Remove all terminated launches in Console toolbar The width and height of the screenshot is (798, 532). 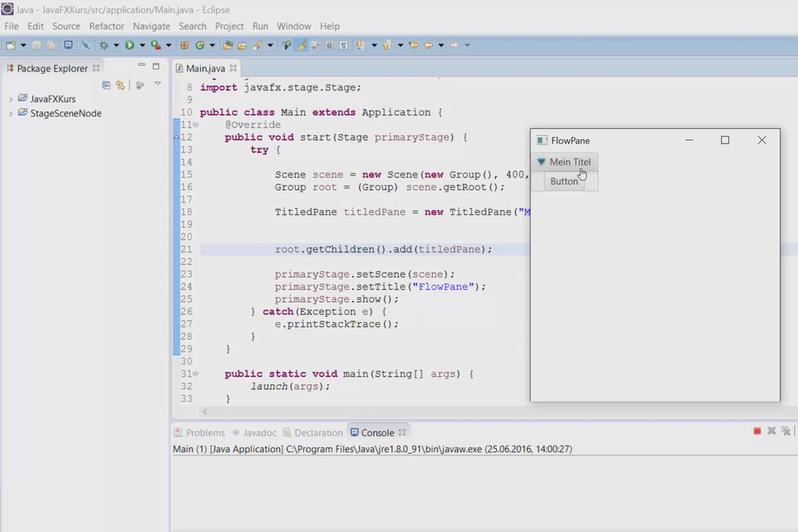tap(786, 431)
